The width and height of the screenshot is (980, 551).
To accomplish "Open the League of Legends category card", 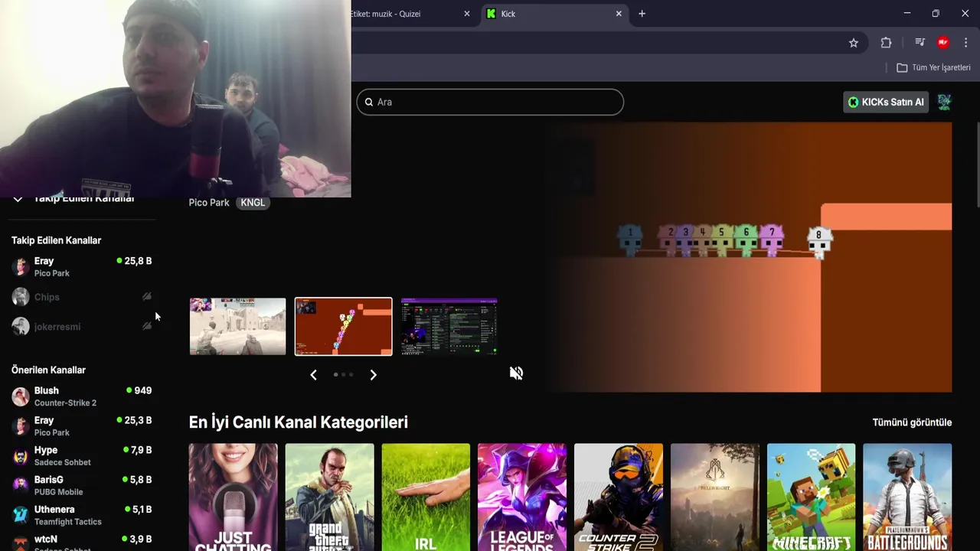I will point(522,497).
